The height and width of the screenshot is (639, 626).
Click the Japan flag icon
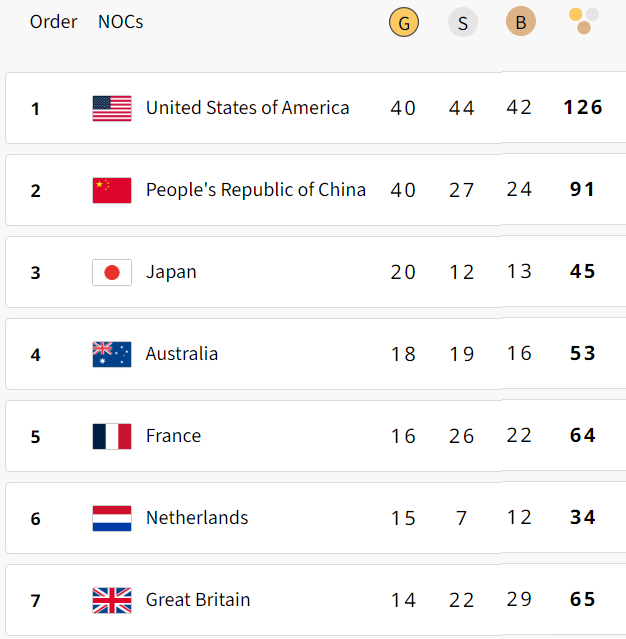click(112, 272)
